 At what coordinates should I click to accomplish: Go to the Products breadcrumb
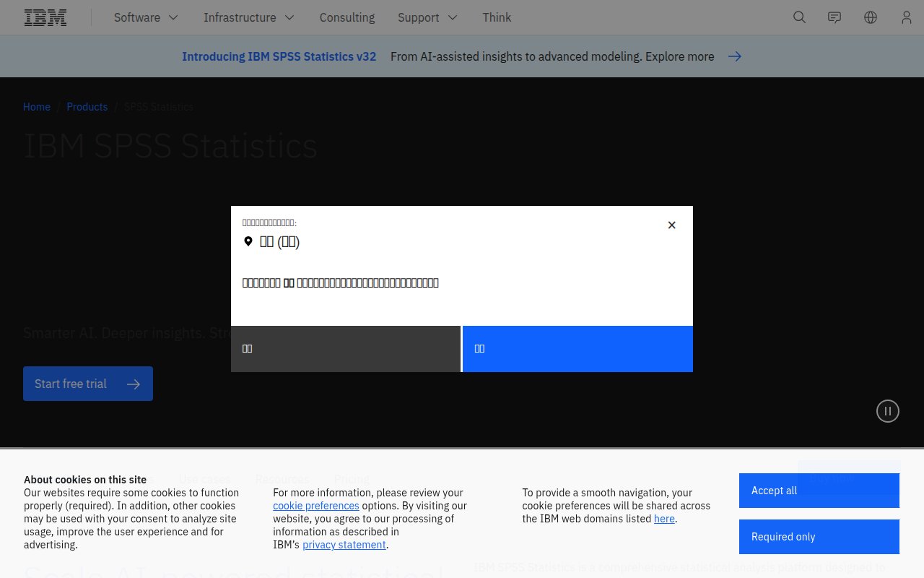(x=87, y=107)
